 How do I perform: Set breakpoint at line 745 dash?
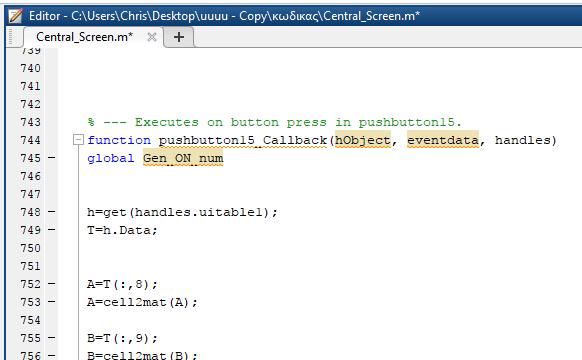coord(52,158)
